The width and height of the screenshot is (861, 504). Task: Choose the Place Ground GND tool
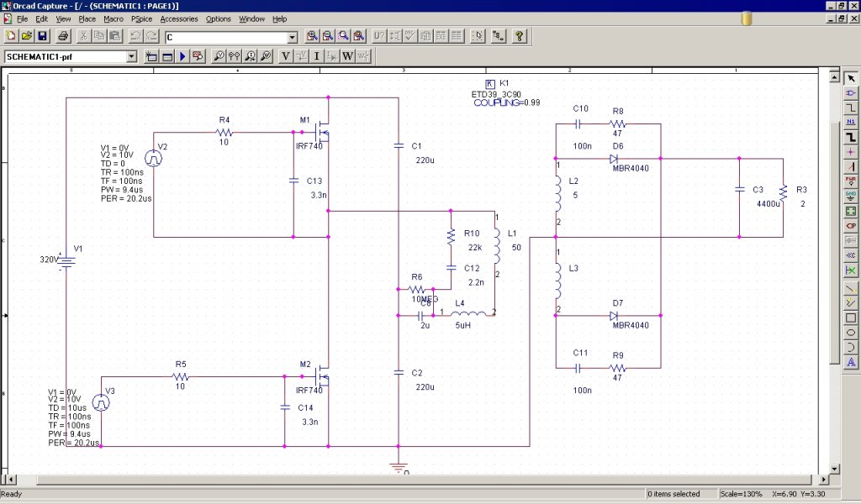pos(851,196)
